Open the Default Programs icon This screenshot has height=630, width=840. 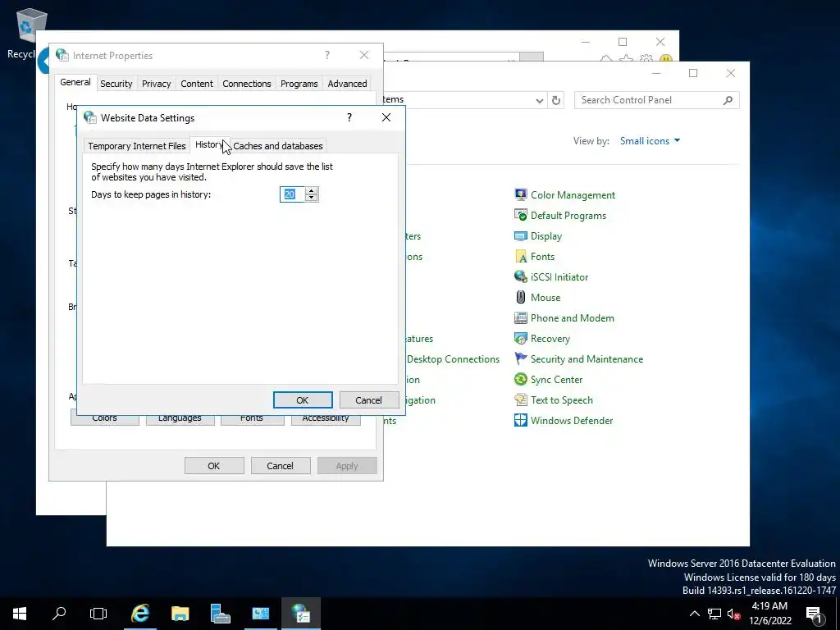pos(521,216)
